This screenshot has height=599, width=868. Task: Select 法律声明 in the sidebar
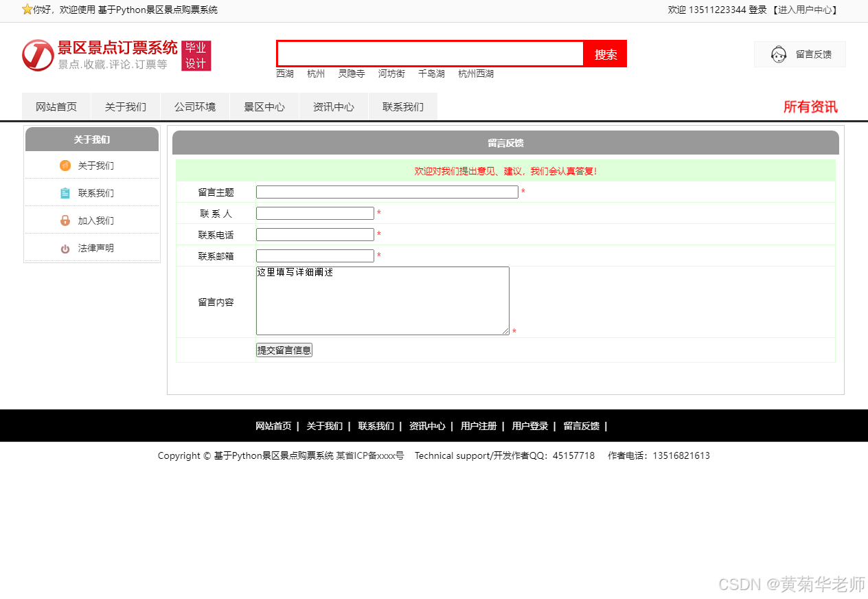[95, 248]
